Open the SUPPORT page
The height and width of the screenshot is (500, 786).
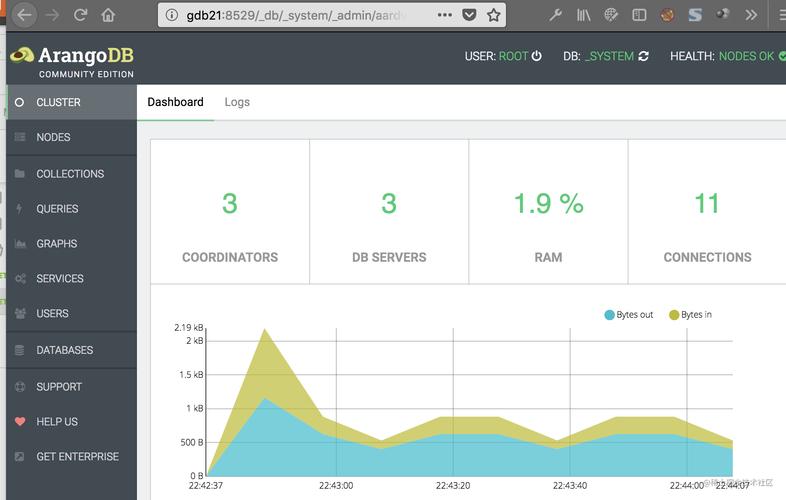pyautogui.click(x=71, y=387)
